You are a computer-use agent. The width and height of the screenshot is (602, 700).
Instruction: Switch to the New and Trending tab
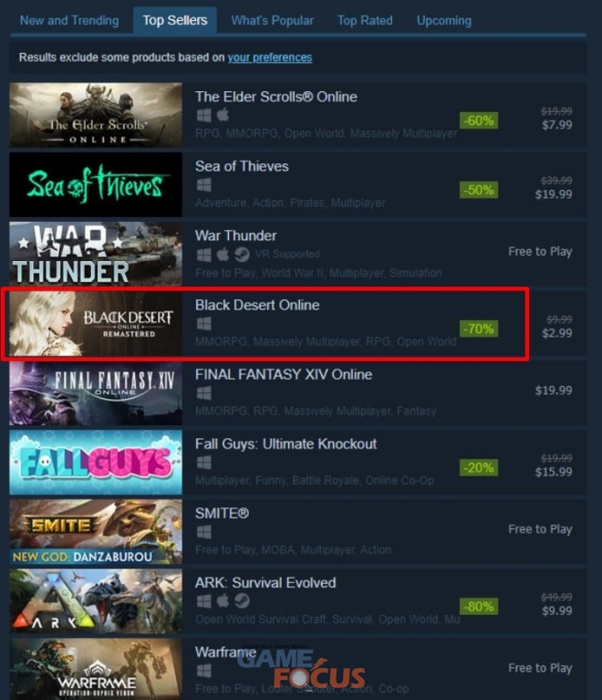tap(69, 21)
